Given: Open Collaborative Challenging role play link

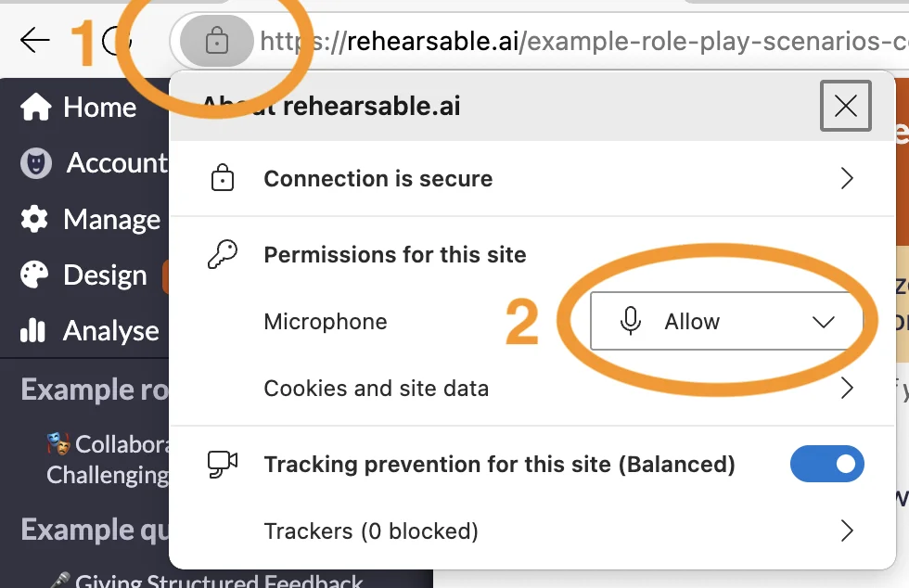Looking at the screenshot, I should click(109, 459).
